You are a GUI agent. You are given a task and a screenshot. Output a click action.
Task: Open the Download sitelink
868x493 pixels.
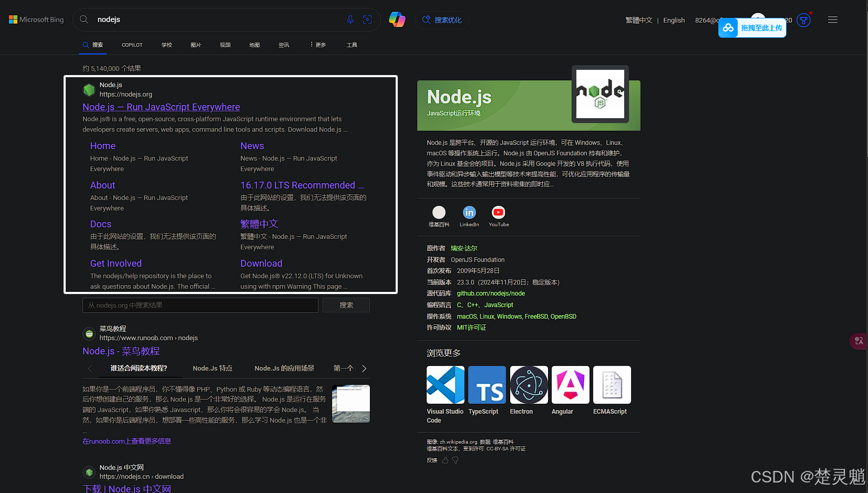[x=261, y=264]
